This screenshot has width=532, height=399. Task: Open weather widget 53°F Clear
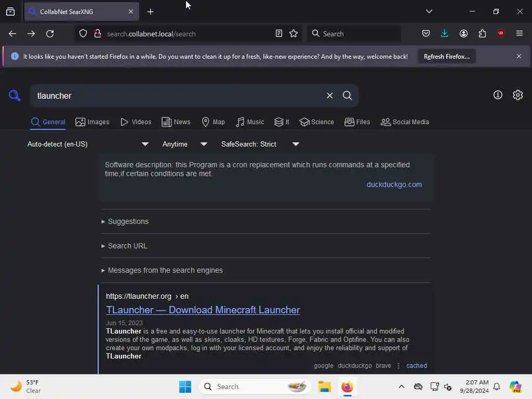pos(25,387)
